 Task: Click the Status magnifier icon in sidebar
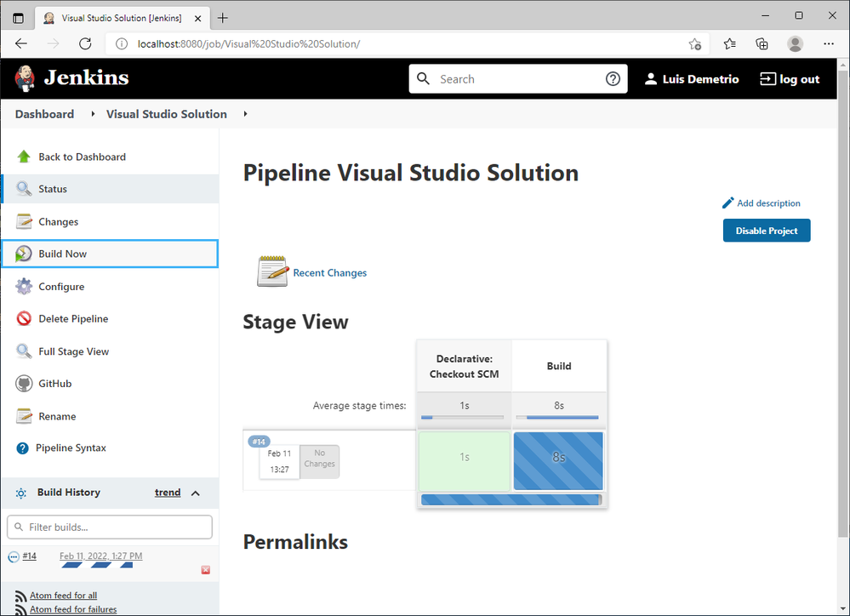pos(24,189)
